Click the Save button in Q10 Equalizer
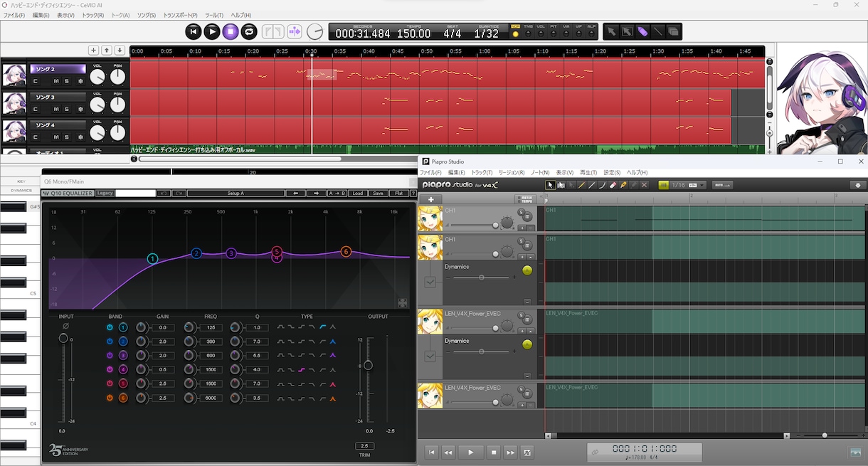This screenshot has width=868, height=466. 379,194
